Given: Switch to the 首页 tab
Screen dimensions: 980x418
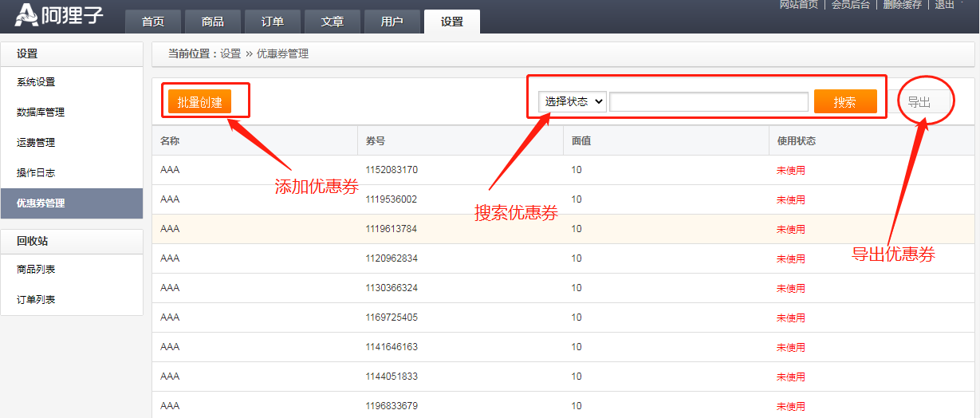Looking at the screenshot, I should click(x=153, y=22).
